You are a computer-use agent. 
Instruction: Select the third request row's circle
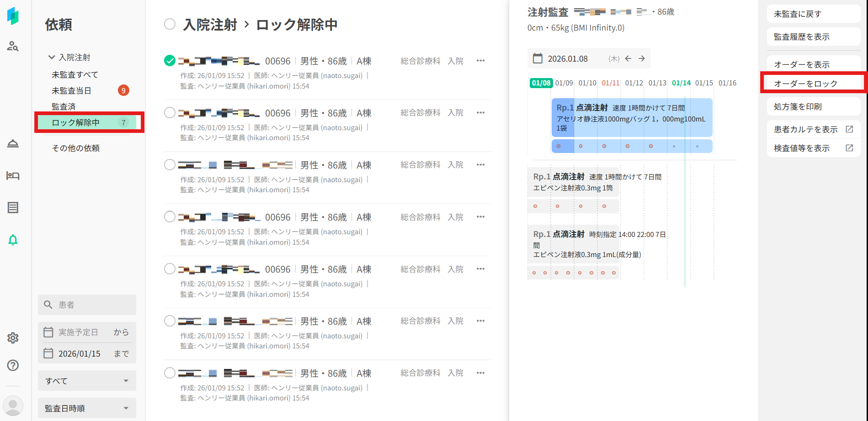(x=170, y=165)
